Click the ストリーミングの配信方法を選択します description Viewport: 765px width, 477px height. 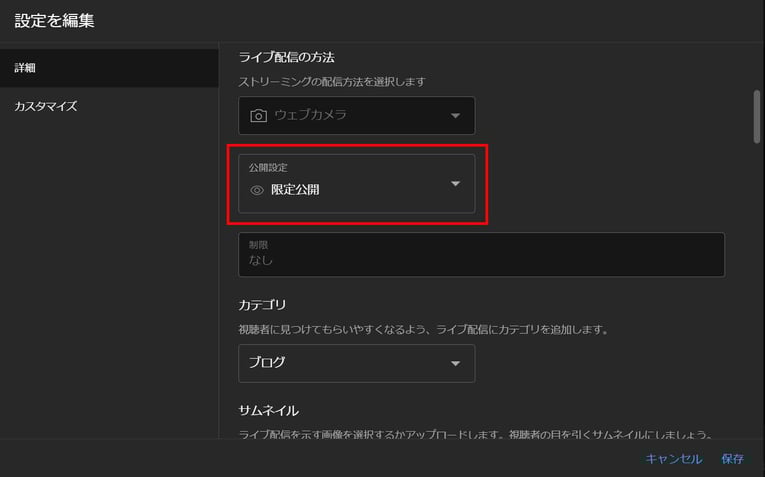[332, 82]
